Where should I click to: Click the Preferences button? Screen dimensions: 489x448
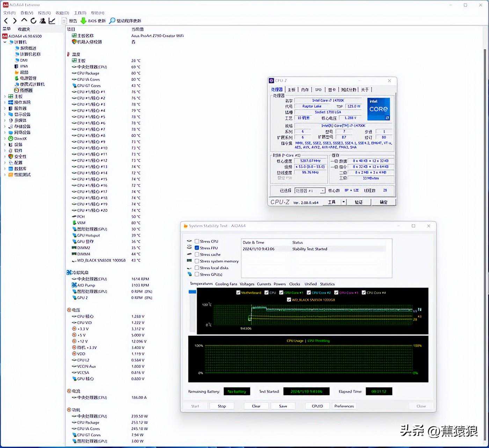344,406
